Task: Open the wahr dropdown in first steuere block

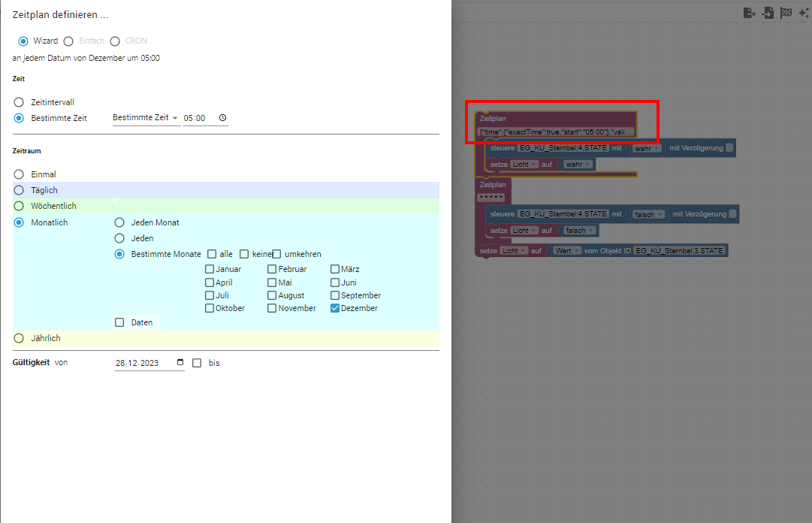Action: click(646, 149)
